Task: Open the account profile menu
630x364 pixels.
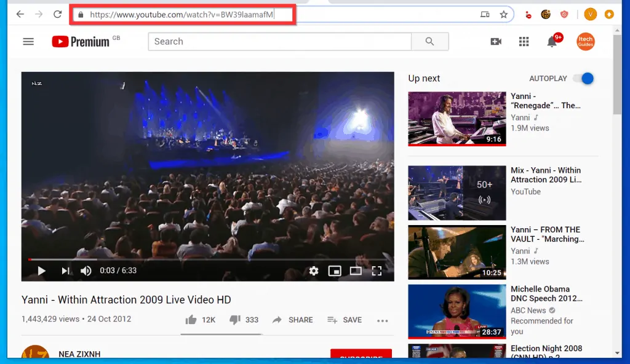Action: (585, 41)
